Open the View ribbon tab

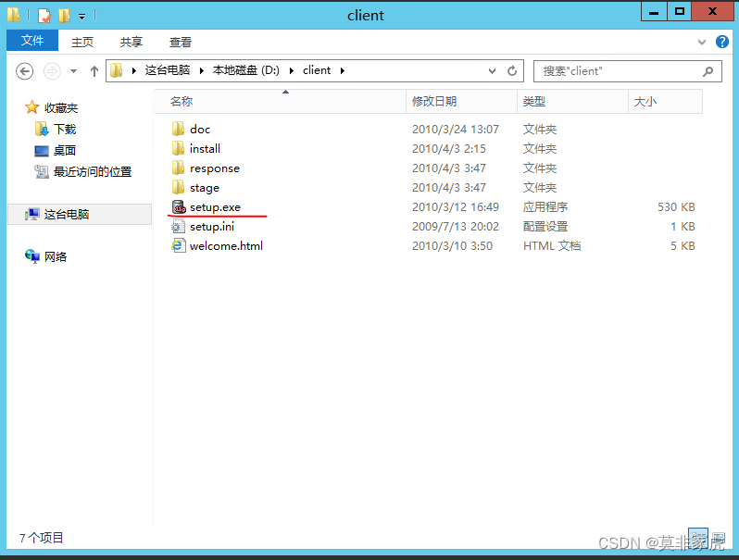(181, 42)
